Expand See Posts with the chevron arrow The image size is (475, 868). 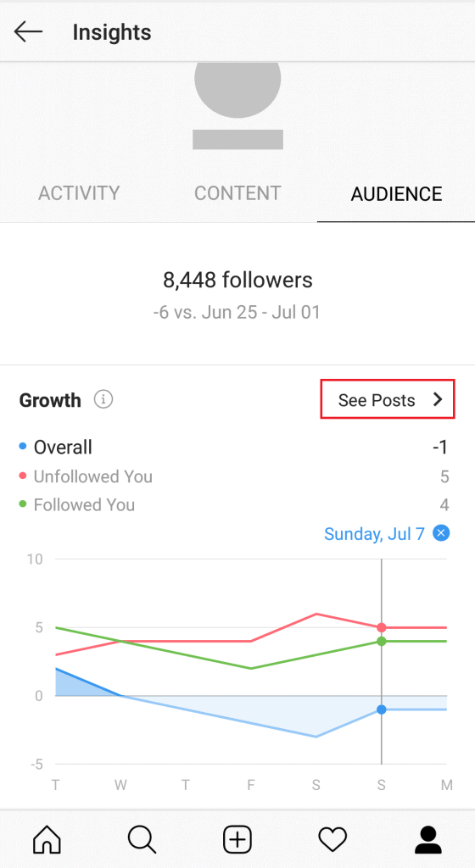(438, 400)
